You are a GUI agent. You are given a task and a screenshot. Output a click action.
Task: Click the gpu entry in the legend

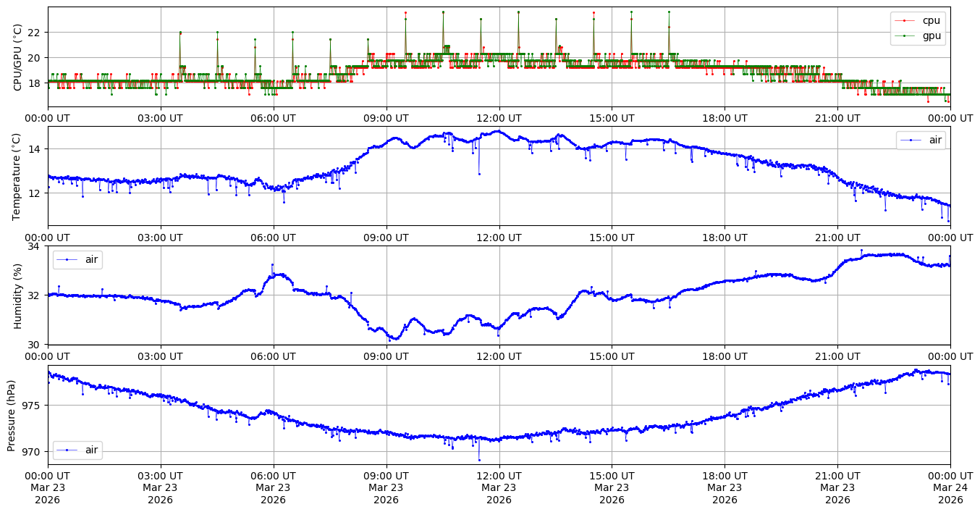(930, 35)
